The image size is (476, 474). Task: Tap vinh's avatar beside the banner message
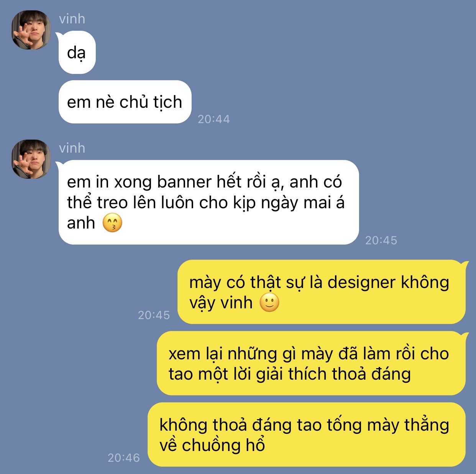click(31, 159)
